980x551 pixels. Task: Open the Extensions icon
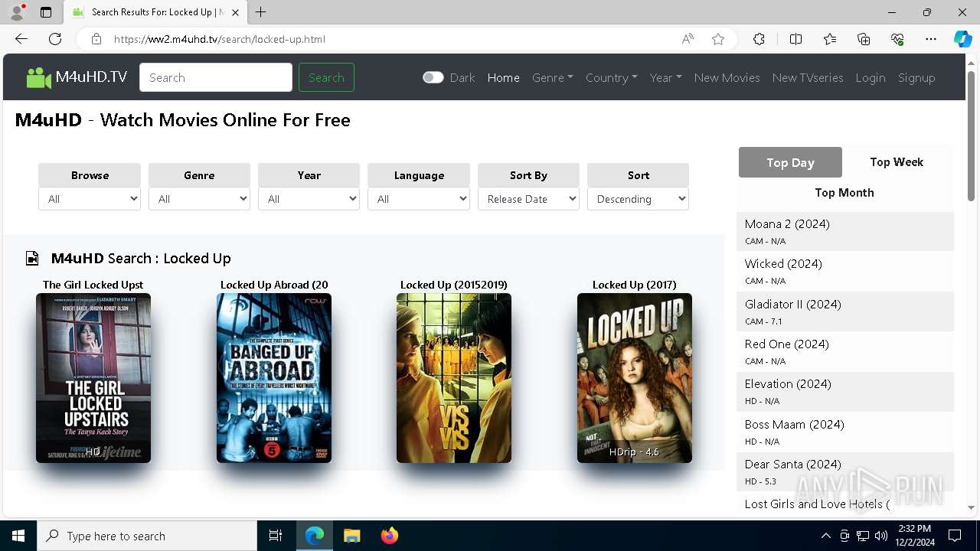759,39
